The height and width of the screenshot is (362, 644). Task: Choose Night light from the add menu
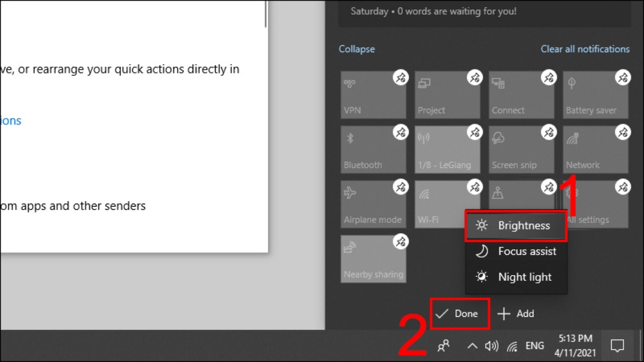coord(516,277)
